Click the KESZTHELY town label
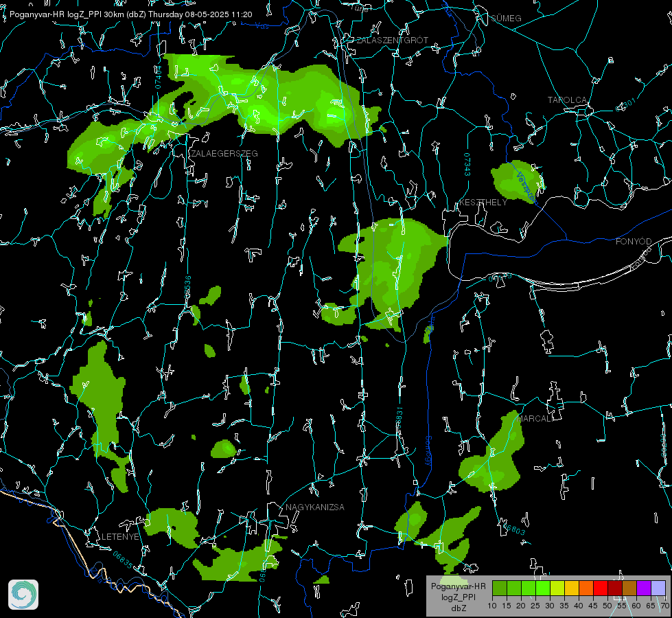This screenshot has height=618, width=672. click(x=483, y=202)
